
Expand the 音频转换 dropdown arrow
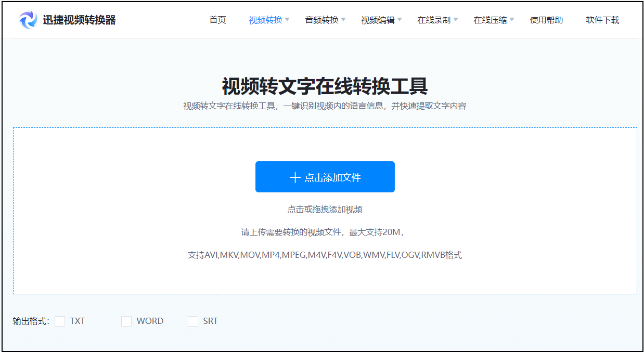pos(343,20)
